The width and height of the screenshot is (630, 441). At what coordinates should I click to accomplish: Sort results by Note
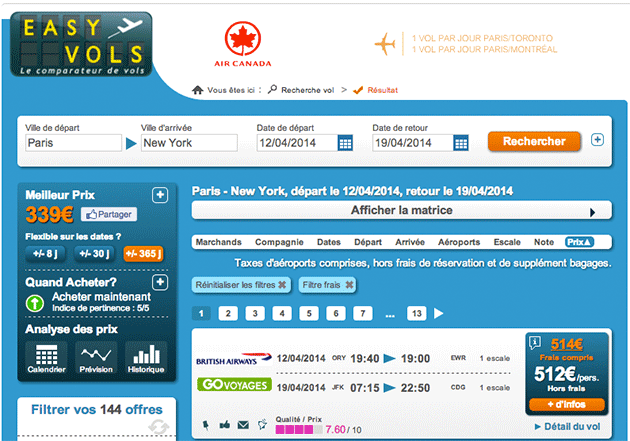pos(544,242)
